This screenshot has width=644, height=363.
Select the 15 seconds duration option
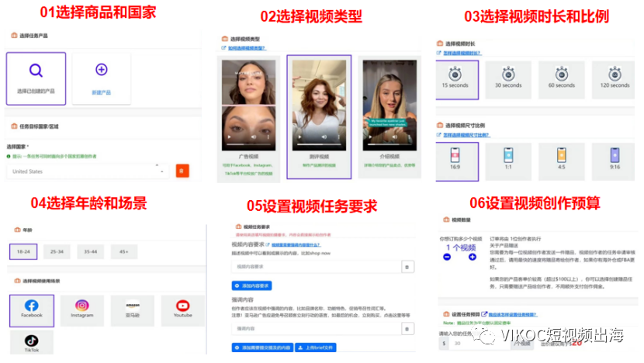[x=457, y=80]
